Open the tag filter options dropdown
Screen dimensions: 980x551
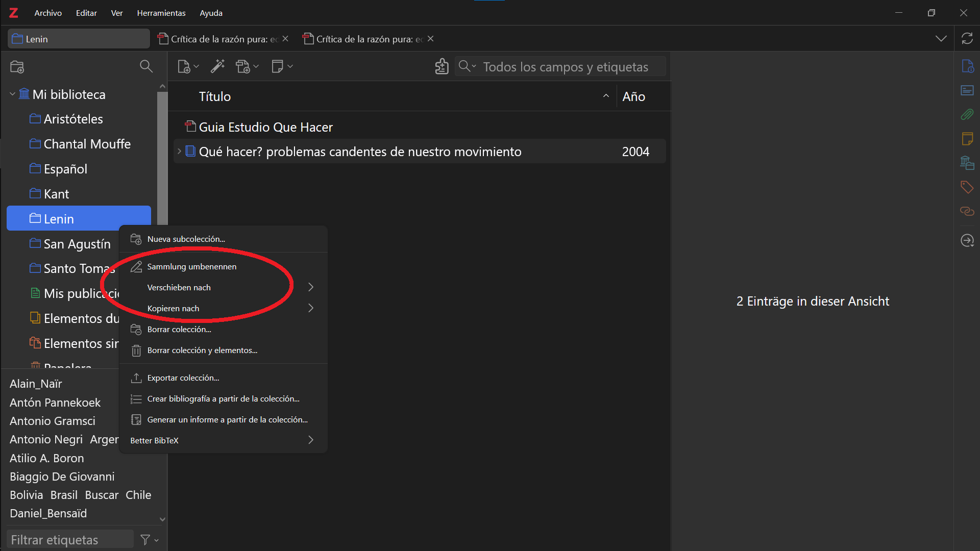click(149, 540)
